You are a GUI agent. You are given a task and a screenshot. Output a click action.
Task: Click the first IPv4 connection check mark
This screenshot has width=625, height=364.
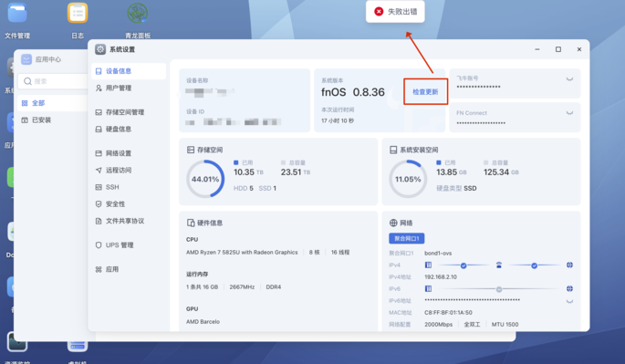pyautogui.click(x=464, y=265)
